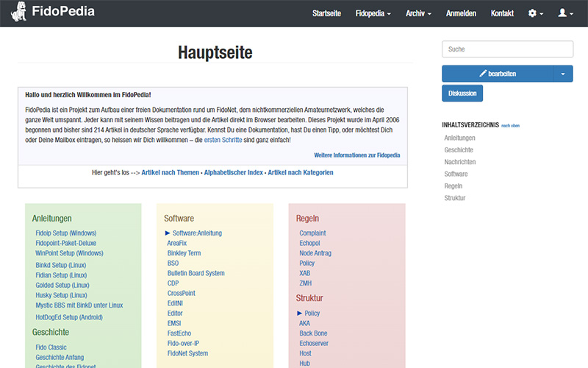Screen dimensions: 588x368
Task: Open 'Weitere Informationen zur Fidopedia'
Action: point(357,155)
